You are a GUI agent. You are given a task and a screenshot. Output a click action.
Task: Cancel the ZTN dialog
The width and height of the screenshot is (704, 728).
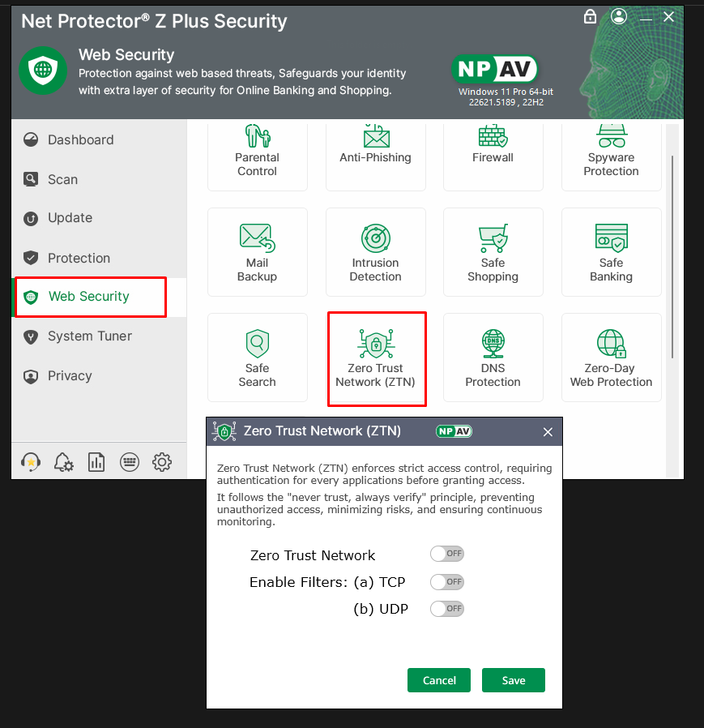tap(439, 680)
